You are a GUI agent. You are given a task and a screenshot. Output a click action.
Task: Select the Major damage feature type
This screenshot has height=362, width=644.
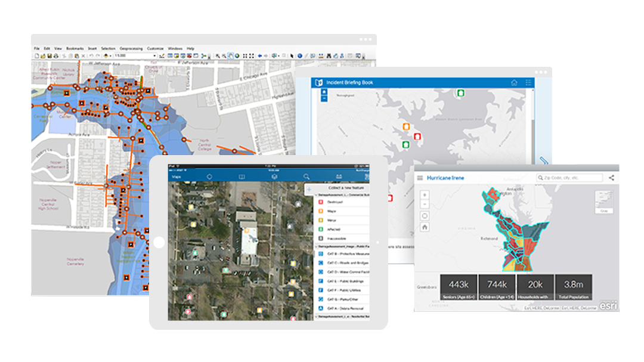pyautogui.click(x=342, y=211)
